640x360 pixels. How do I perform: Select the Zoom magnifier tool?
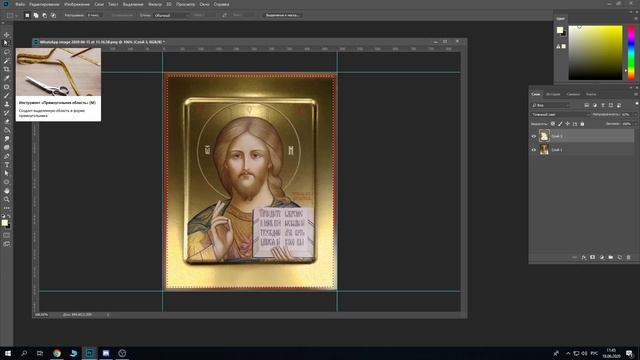point(7,199)
